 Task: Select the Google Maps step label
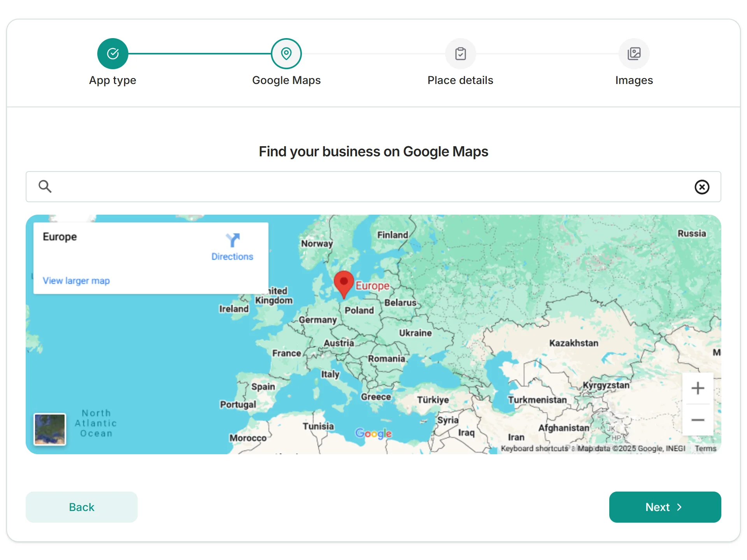tap(286, 80)
